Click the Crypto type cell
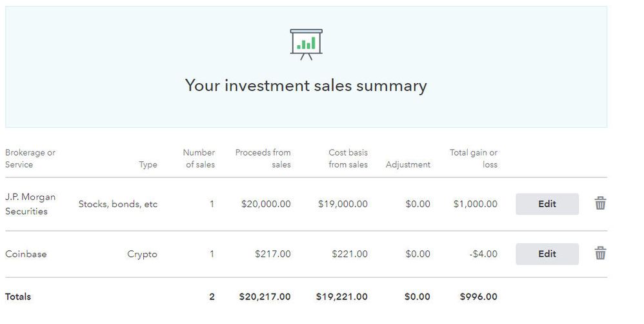This screenshot has width=644, height=324. coord(142,254)
